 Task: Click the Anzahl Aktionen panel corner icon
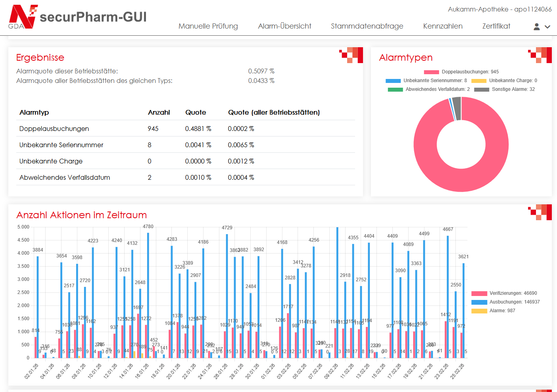[x=540, y=212]
